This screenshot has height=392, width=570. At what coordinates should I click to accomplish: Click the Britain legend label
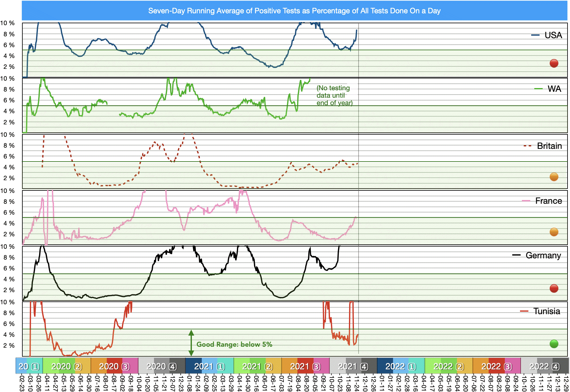[x=549, y=146]
